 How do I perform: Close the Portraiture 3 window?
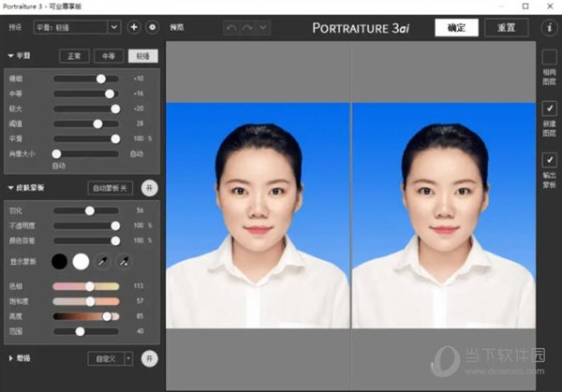[550, 7]
